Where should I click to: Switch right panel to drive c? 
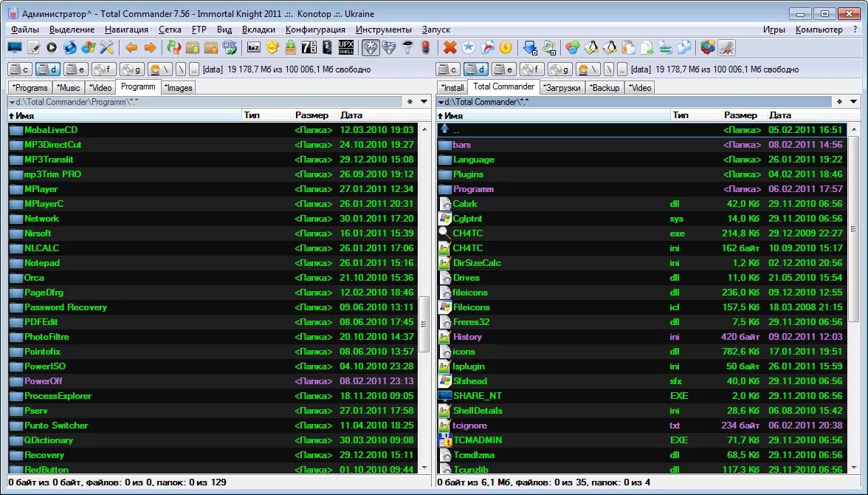point(449,69)
